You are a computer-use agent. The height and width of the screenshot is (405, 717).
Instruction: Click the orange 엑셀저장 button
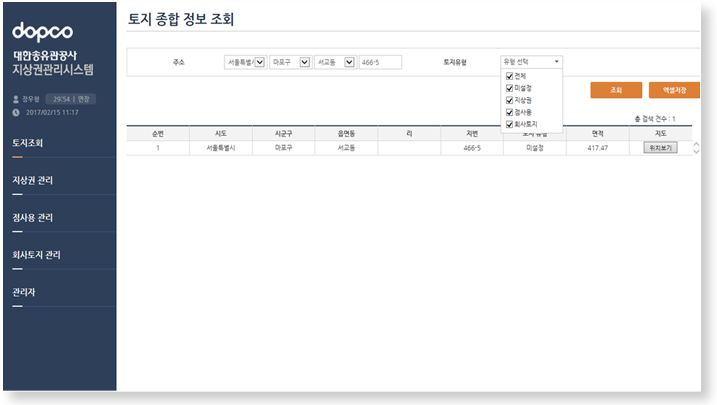click(674, 90)
